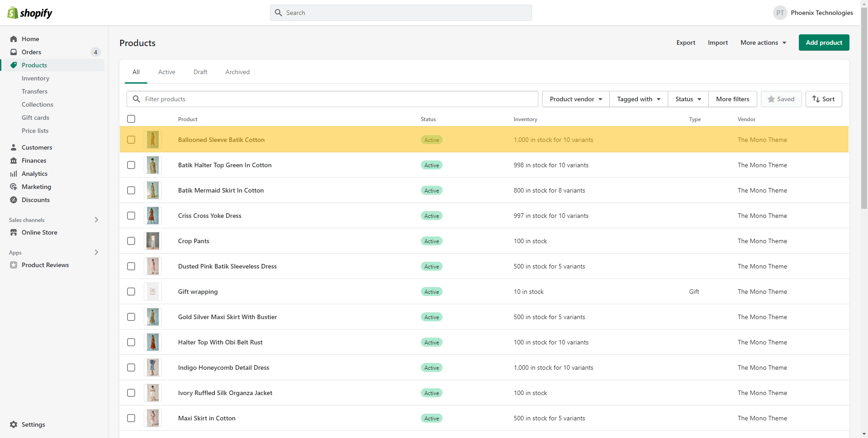Open Transfers in the sidebar
This screenshot has height=438, width=868.
pyautogui.click(x=34, y=91)
